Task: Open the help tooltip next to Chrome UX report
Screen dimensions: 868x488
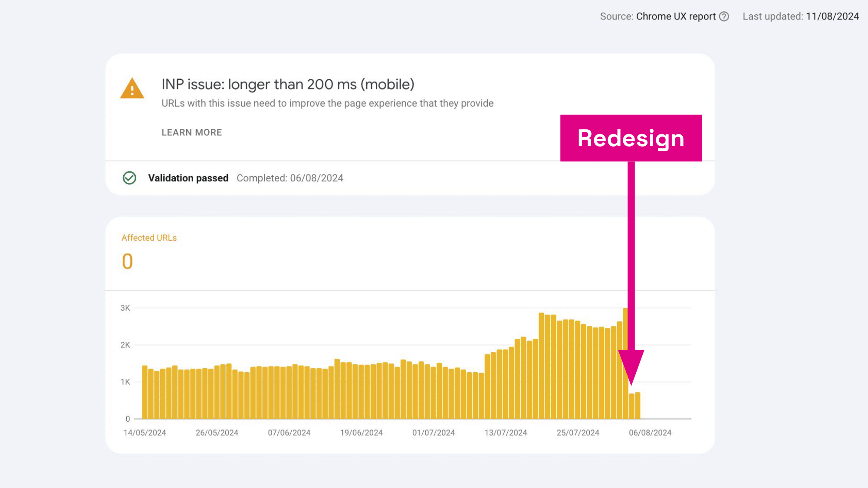Action: click(x=724, y=16)
